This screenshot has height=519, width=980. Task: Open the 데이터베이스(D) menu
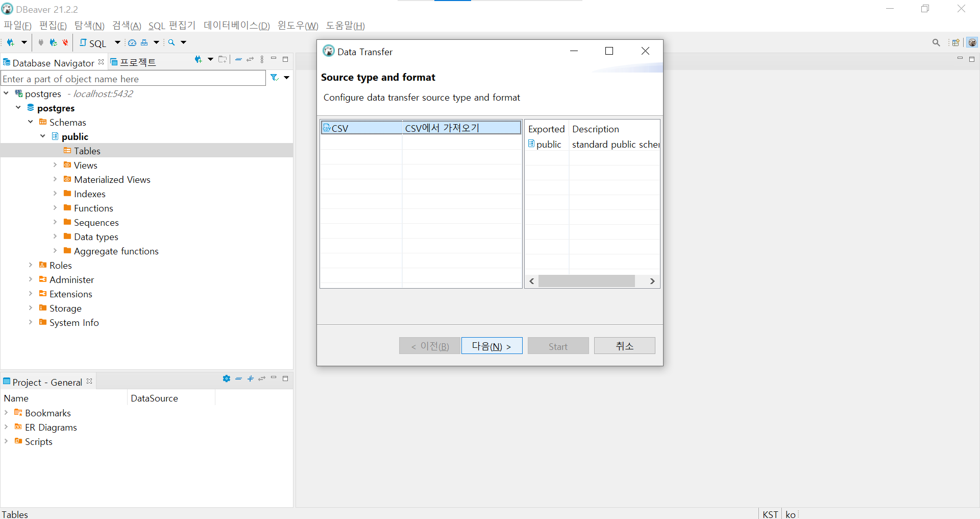[237, 26]
